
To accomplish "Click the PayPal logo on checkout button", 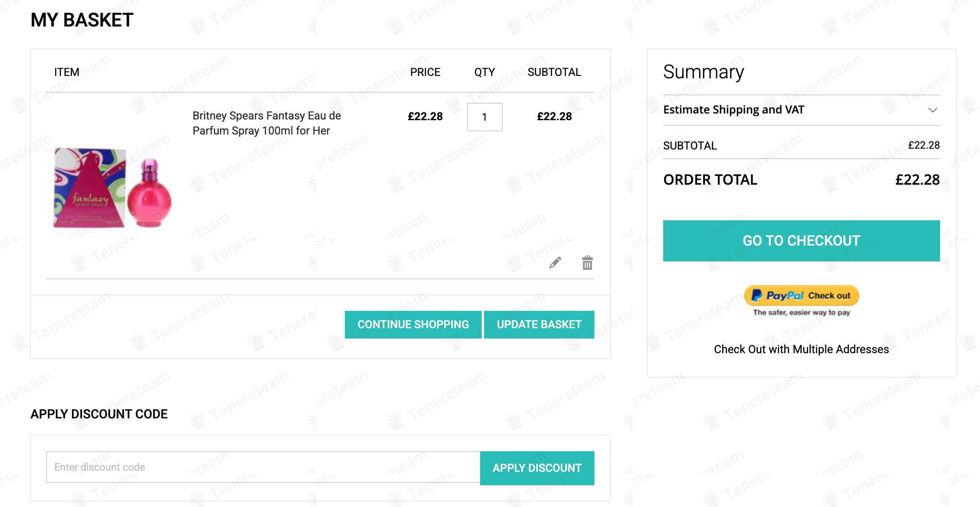I will [x=778, y=295].
